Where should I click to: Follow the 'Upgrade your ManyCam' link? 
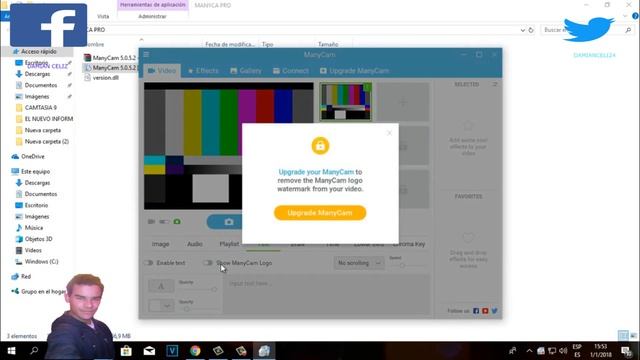click(x=316, y=172)
